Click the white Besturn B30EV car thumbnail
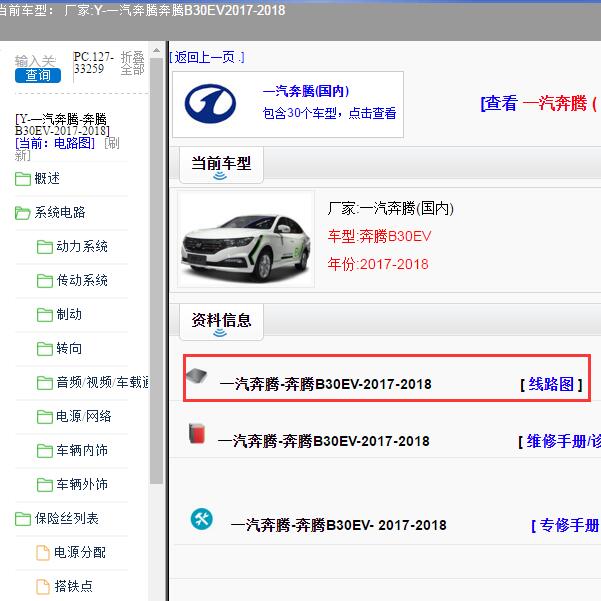The image size is (601, 601). [x=246, y=240]
